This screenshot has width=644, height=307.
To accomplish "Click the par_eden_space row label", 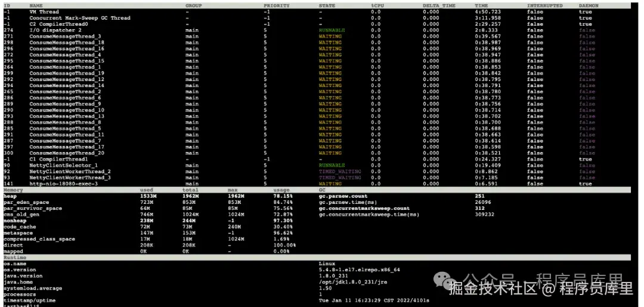I will coord(26,202).
